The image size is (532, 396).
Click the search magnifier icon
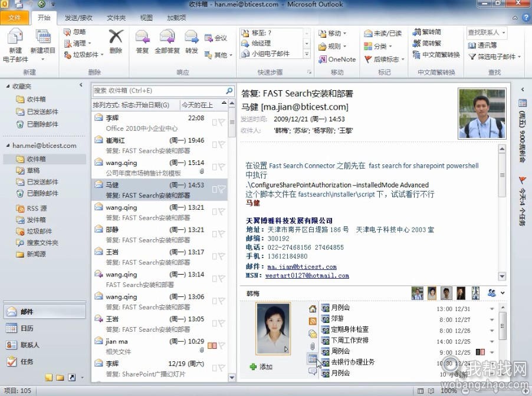pyautogui.click(x=229, y=91)
